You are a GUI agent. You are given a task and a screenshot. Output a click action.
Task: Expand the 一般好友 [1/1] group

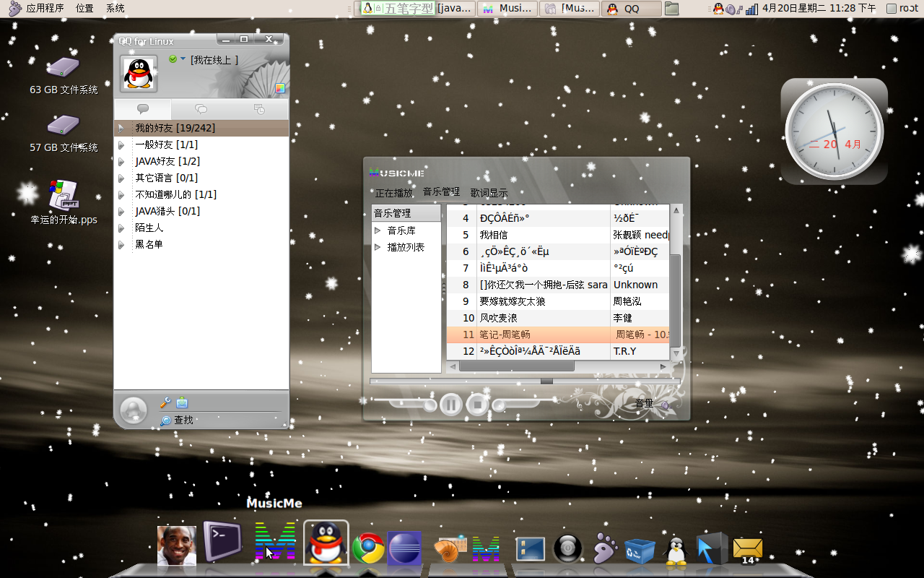pyautogui.click(x=121, y=144)
